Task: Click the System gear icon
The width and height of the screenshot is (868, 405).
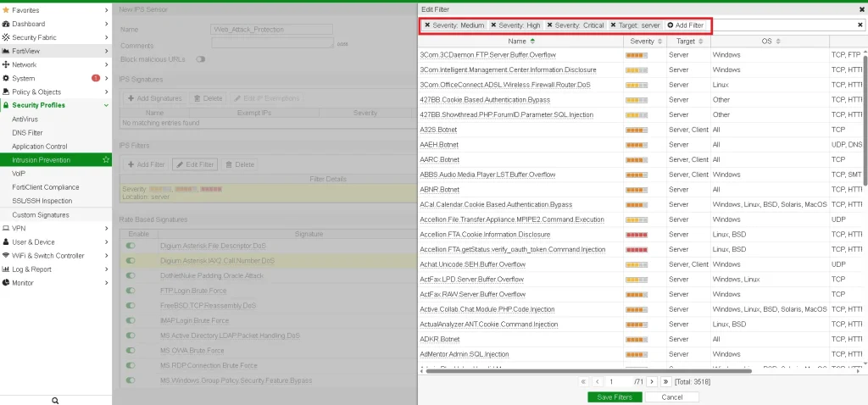Action: pyautogui.click(x=6, y=79)
